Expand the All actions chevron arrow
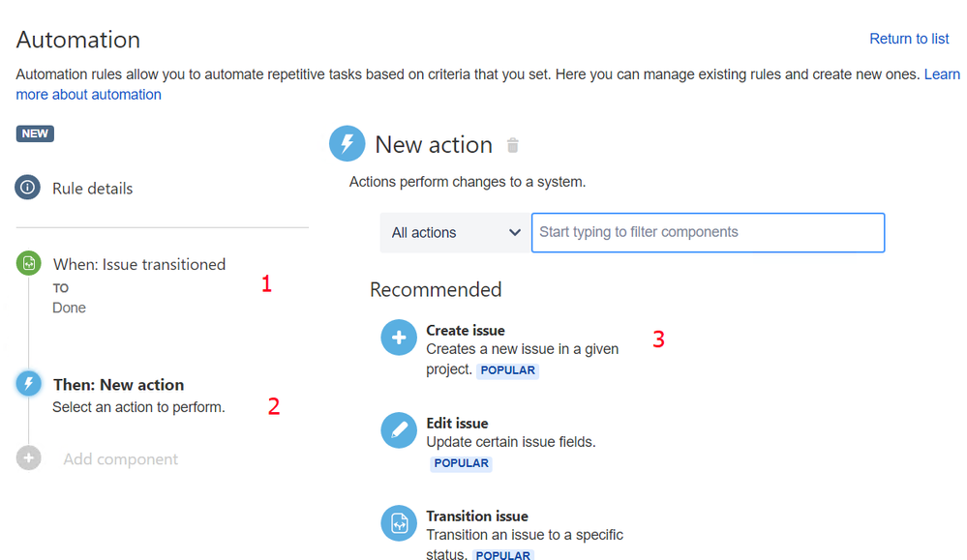The width and height of the screenshot is (967, 560). [514, 233]
